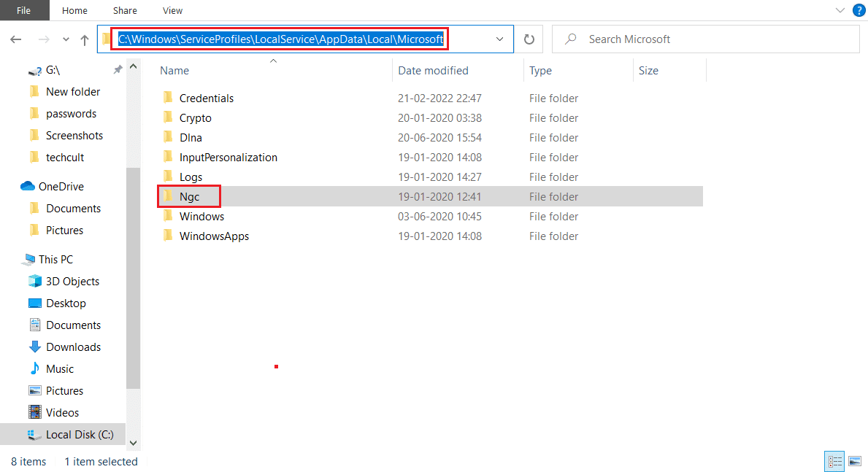
Task: Click the Credentials date 21-02-2022 22:47
Action: pyautogui.click(x=439, y=98)
